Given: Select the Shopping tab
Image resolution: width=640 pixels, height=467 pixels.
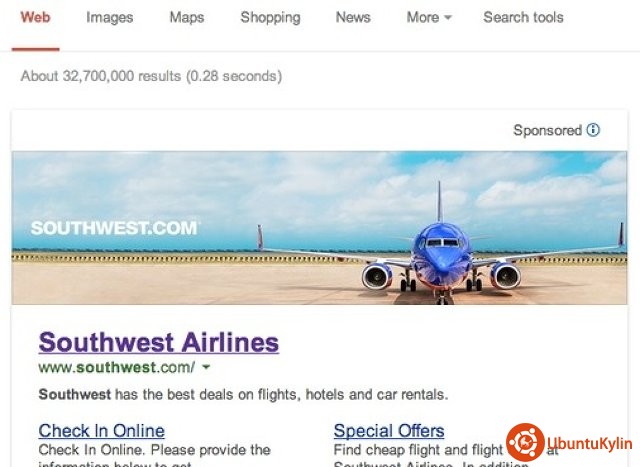Looking at the screenshot, I should click(270, 18).
